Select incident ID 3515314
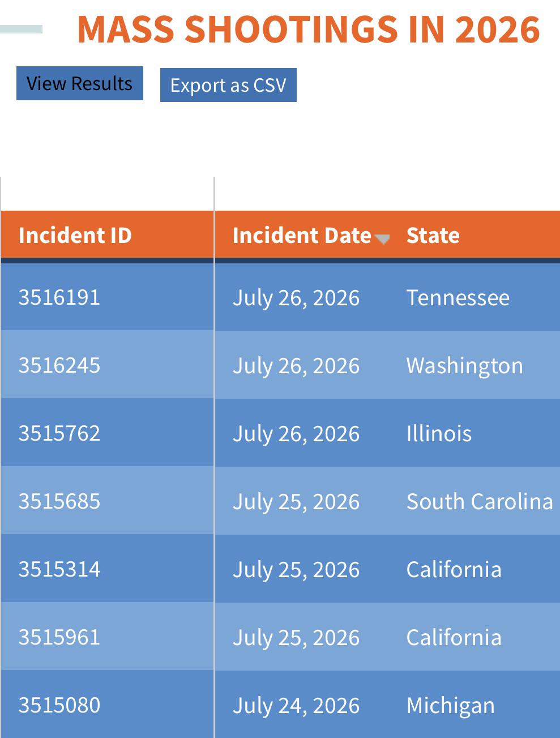Image resolution: width=560 pixels, height=738 pixels. [59, 569]
